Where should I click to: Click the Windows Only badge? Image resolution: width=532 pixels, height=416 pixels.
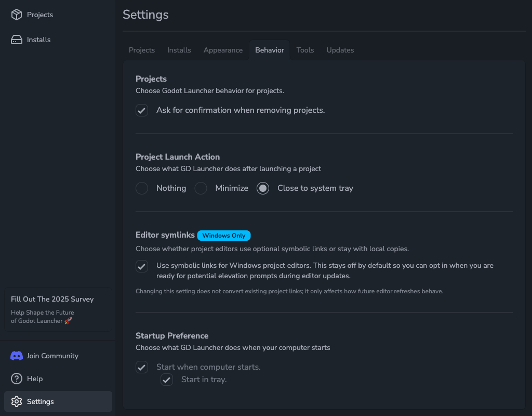[x=223, y=236]
